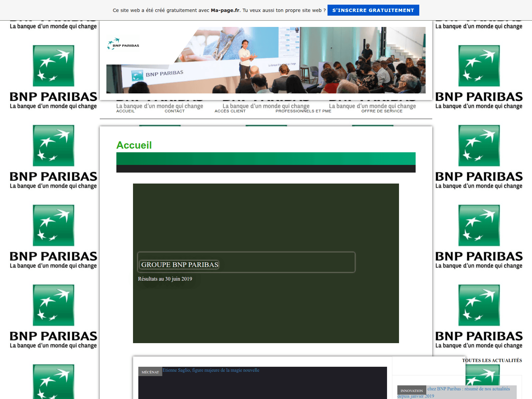Open the PROFESSIONNELS ET PME menu item
532x399 pixels.
click(x=303, y=111)
